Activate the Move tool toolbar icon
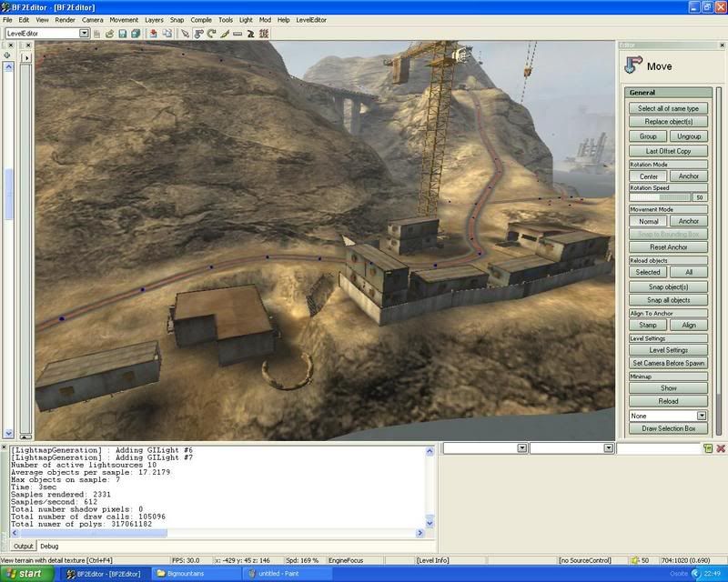 click(x=198, y=34)
